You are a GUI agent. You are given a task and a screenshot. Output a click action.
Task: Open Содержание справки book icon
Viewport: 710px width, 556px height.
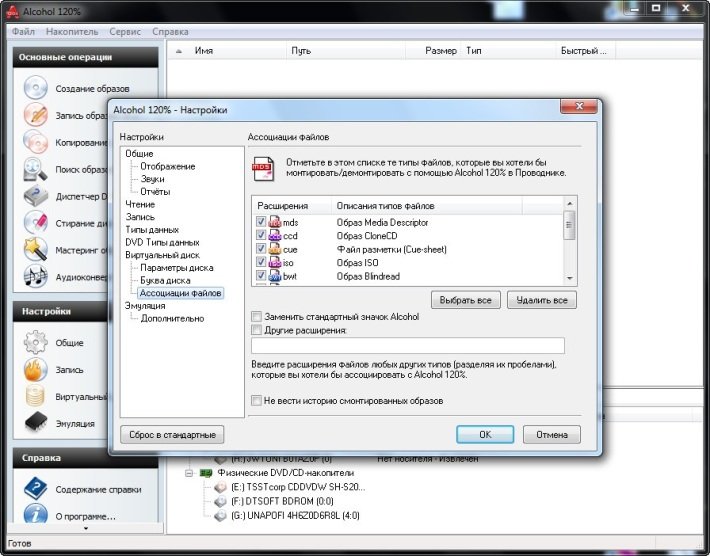36,489
